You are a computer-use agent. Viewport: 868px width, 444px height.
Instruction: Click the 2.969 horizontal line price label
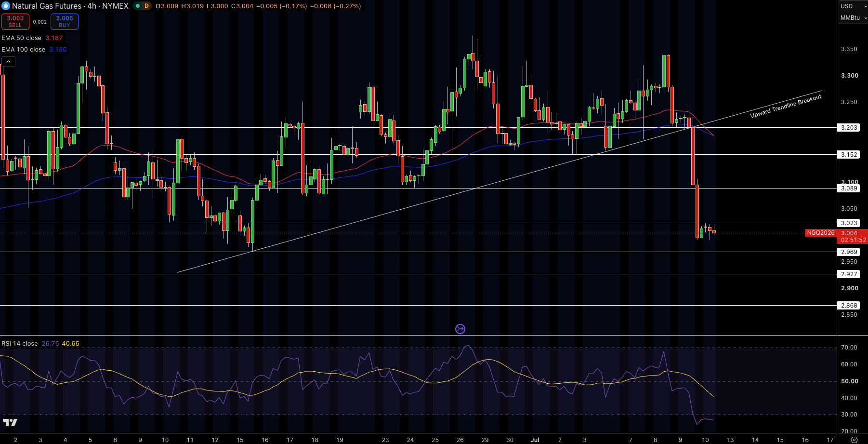[849, 252]
